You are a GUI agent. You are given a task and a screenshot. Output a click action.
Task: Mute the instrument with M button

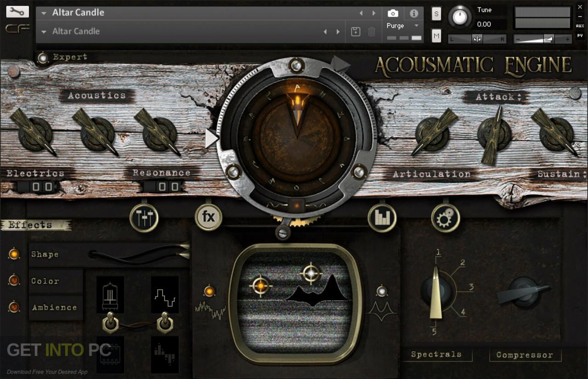pos(436,35)
